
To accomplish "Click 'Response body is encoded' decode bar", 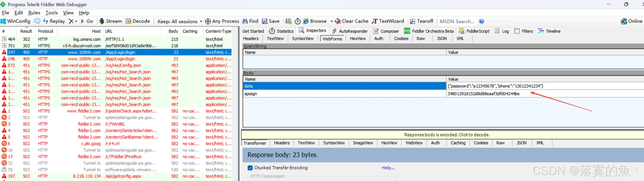I will 447,135.
